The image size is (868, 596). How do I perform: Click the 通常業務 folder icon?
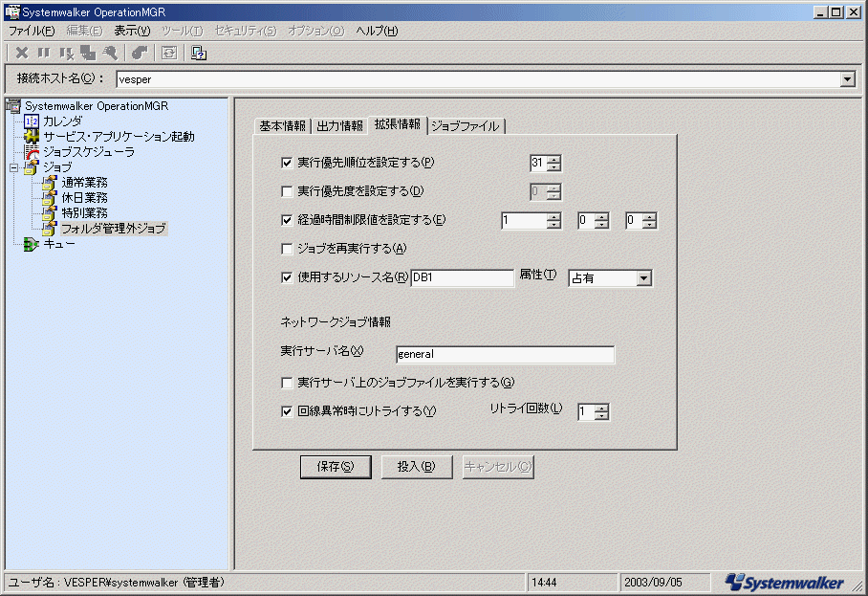pos(50,182)
